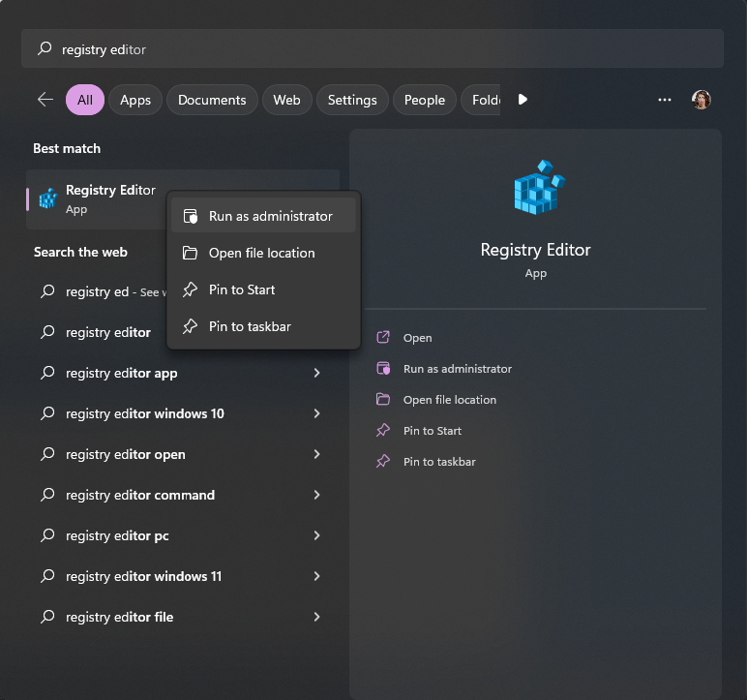Screen dimensions: 747x700
Task: Click the back arrow icon
Action: [45, 100]
